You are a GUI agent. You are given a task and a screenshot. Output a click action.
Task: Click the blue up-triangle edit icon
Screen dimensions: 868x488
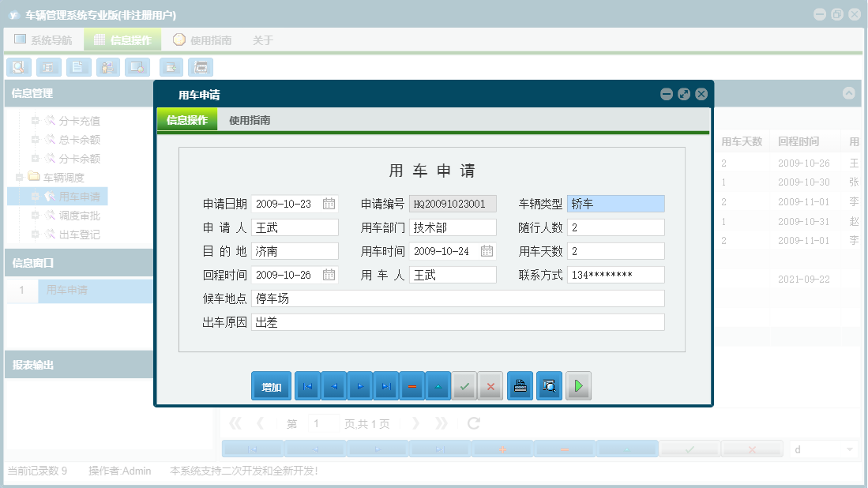(438, 385)
